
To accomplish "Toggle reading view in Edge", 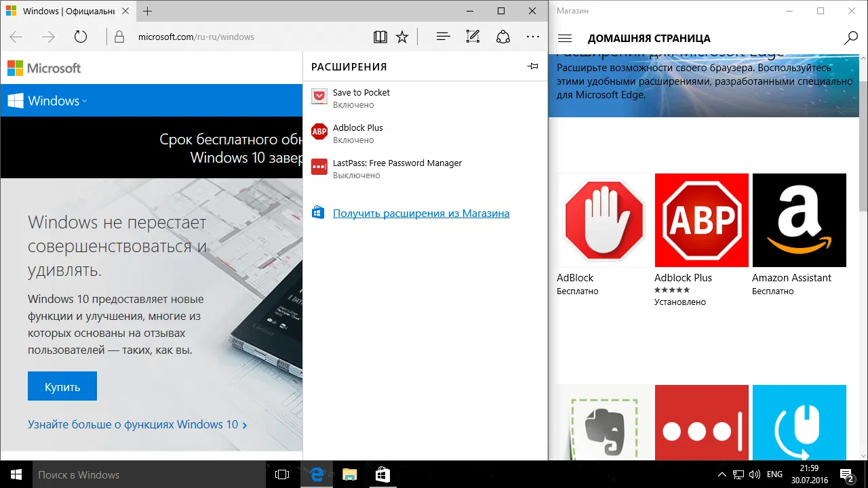I will pos(380,37).
